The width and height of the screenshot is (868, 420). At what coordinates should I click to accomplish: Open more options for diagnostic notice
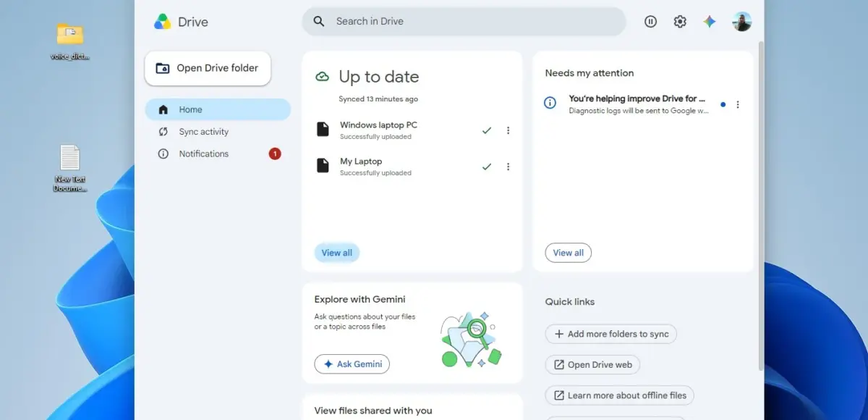pos(738,104)
